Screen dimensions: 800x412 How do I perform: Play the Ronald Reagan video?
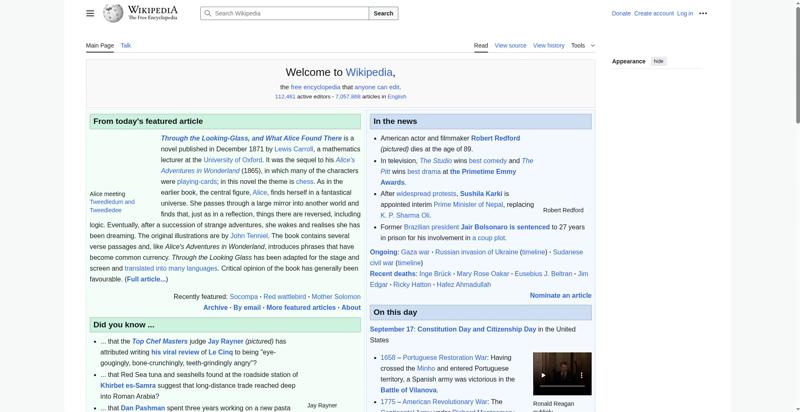click(543, 375)
